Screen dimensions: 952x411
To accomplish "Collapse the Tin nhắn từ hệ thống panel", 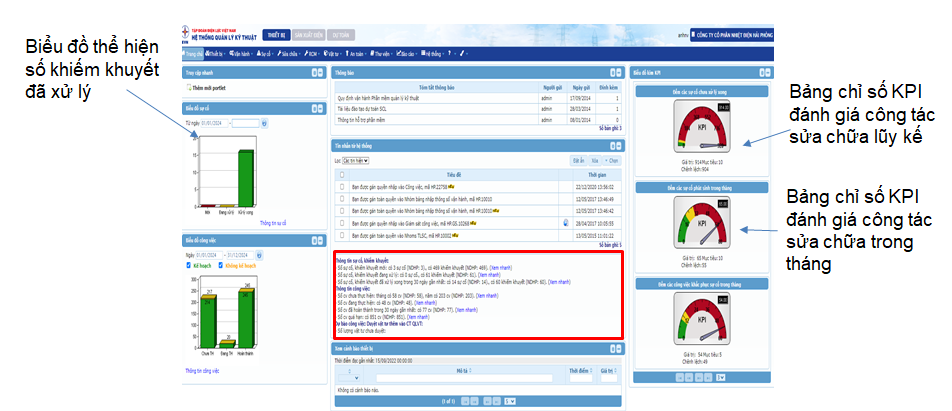I will [618, 146].
